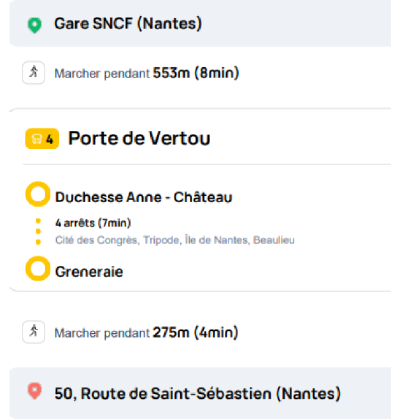Click the walking icon beside 553m

tap(33, 72)
